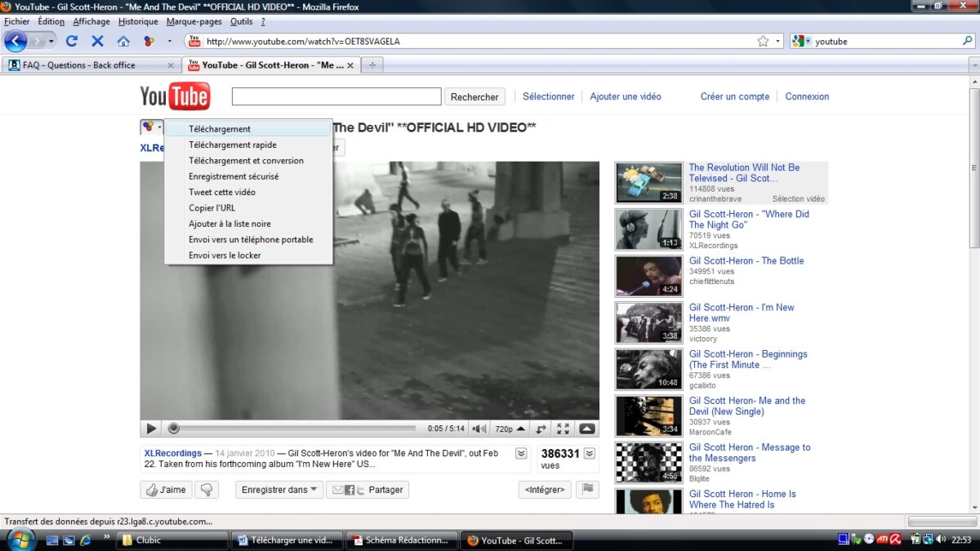Click the video progress seek bar
Image resolution: width=980 pixels, height=551 pixels.
294,429
